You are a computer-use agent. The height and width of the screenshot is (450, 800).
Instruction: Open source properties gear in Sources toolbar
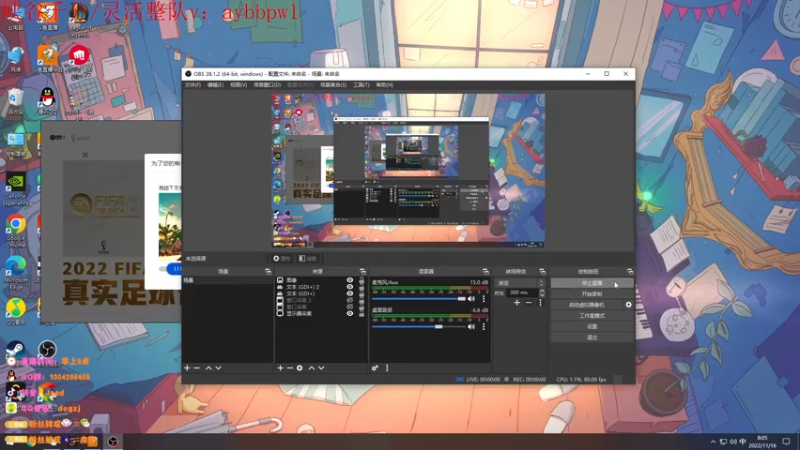pos(299,368)
